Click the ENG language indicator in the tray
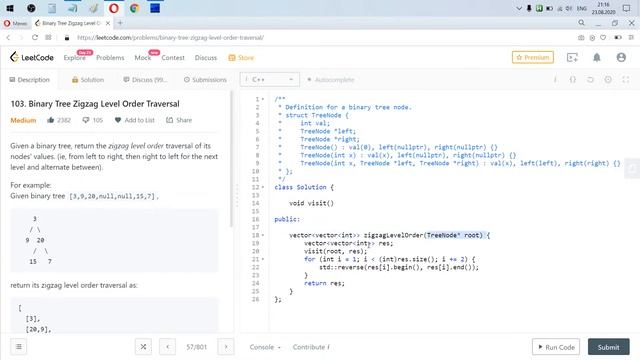The width and height of the screenshot is (640, 360). click(582, 8)
